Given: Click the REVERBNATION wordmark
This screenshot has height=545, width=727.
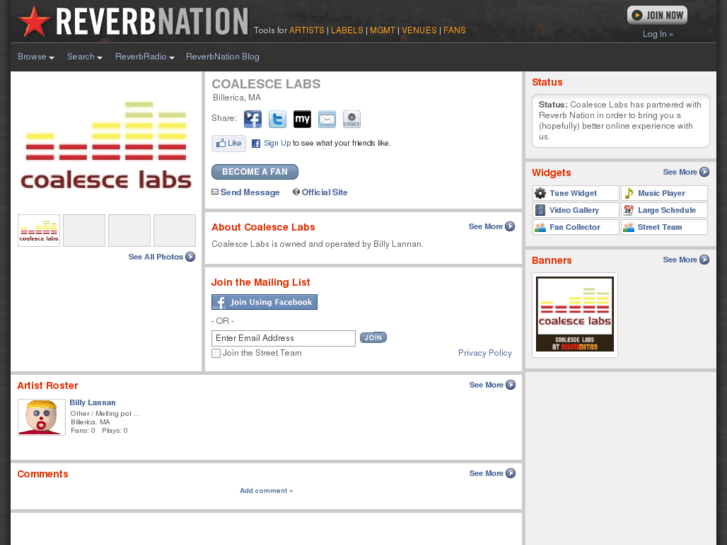Looking at the screenshot, I should 152,21.
